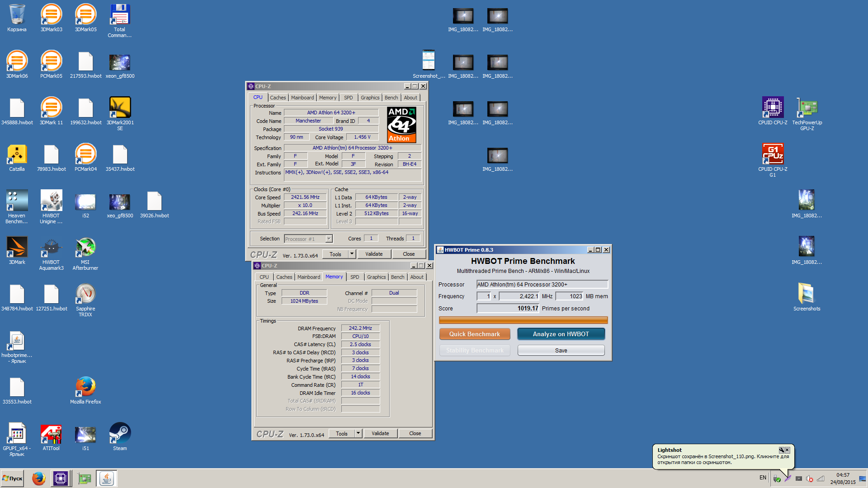The width and height of the screenshot is (868, 488).
Task: Open the 3DMark2001 SE shortcut
Action: (x=120, y=114)
